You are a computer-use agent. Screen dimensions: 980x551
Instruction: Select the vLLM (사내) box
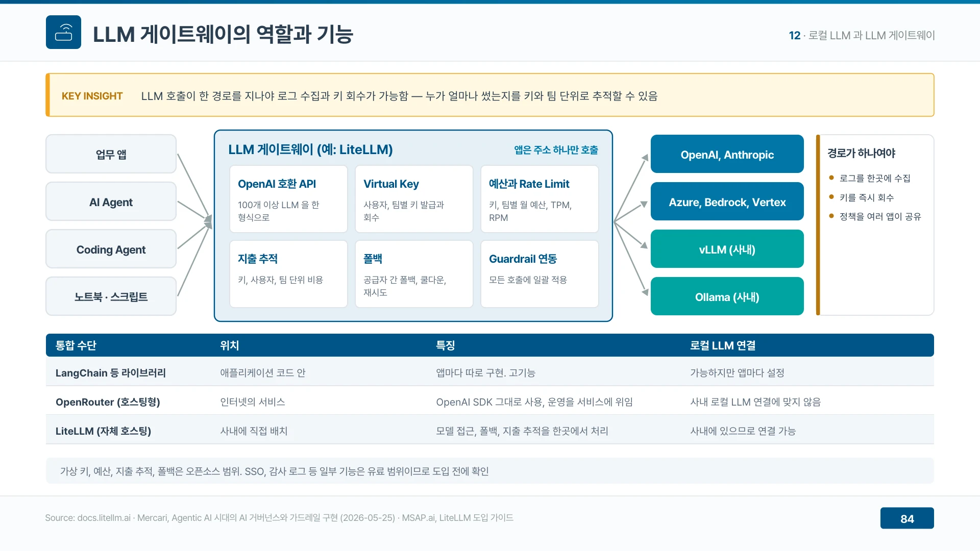(727, 249)
